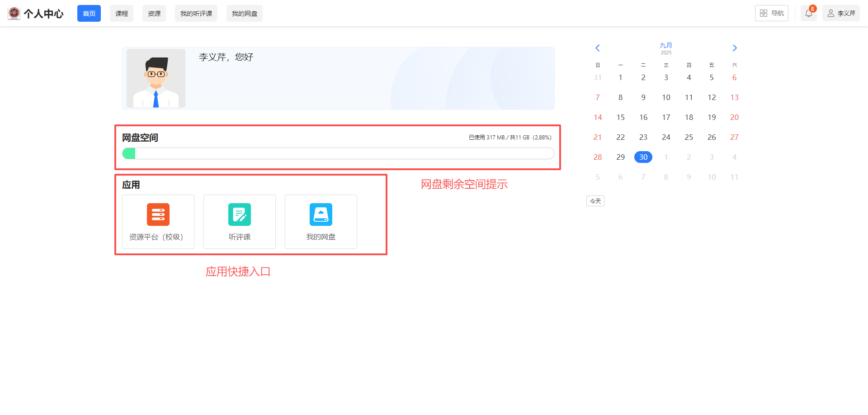Go to next month in calendar
The image size is (868, 415).
tap(735, 48)
